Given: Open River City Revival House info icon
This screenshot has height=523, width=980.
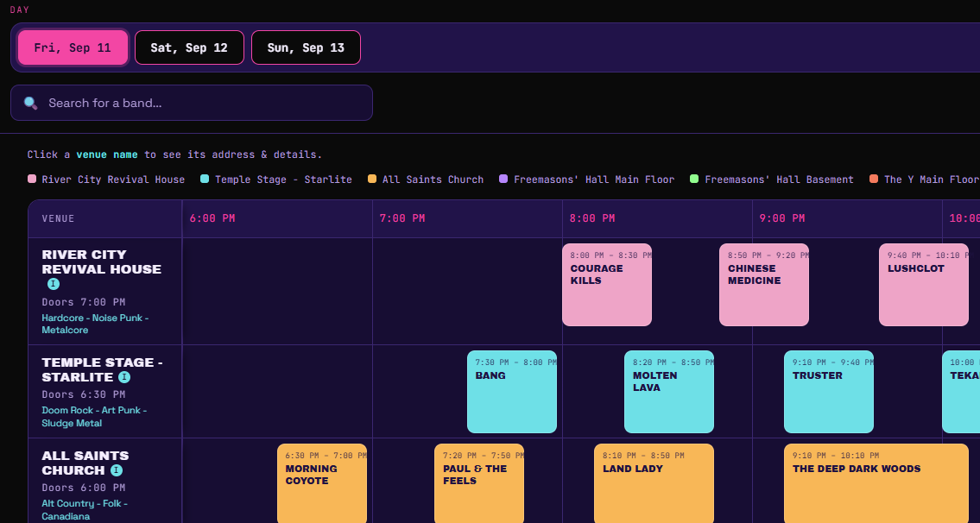Looking at the screenshot, I should point(54,284).
